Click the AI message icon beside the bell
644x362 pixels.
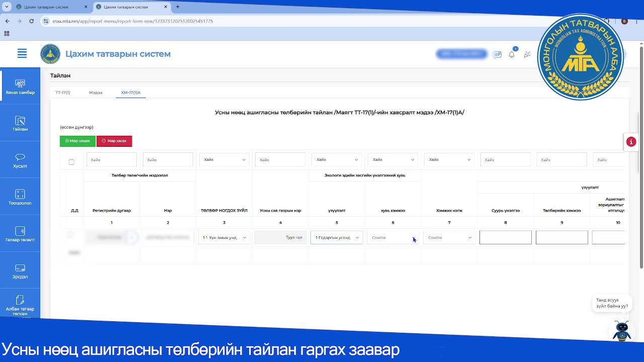(498, 54)
